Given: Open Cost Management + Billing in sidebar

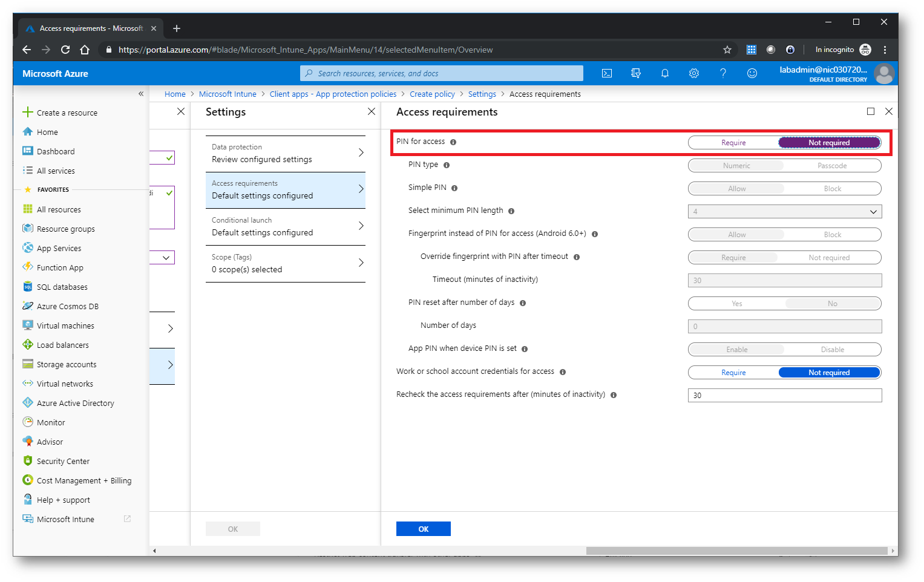Looking at the screenshot, I should pyautogui.click(x=84, y=480).
